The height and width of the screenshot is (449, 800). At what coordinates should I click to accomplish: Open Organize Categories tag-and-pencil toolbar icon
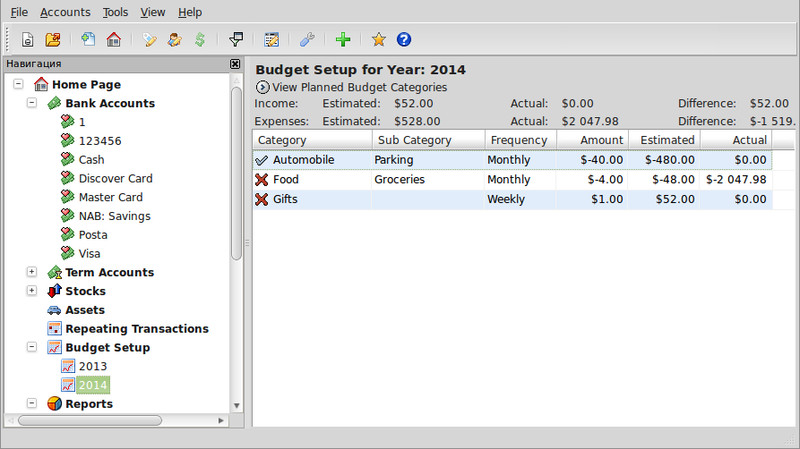pos(149,39)
